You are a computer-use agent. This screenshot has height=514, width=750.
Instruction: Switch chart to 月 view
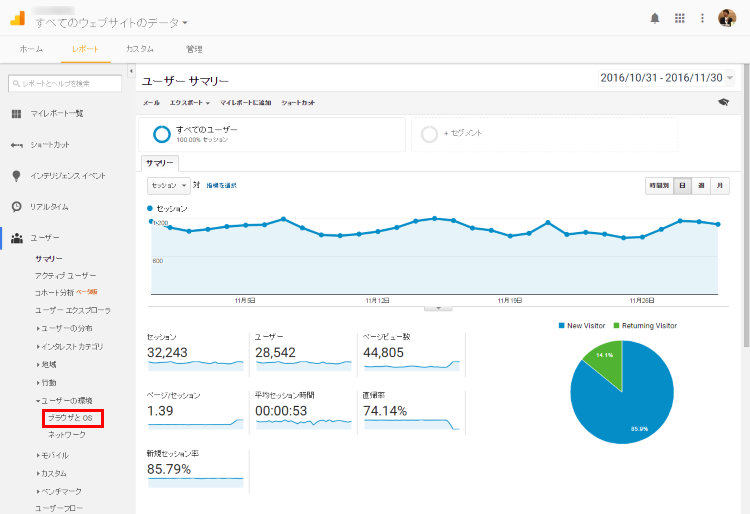point(720,186)
